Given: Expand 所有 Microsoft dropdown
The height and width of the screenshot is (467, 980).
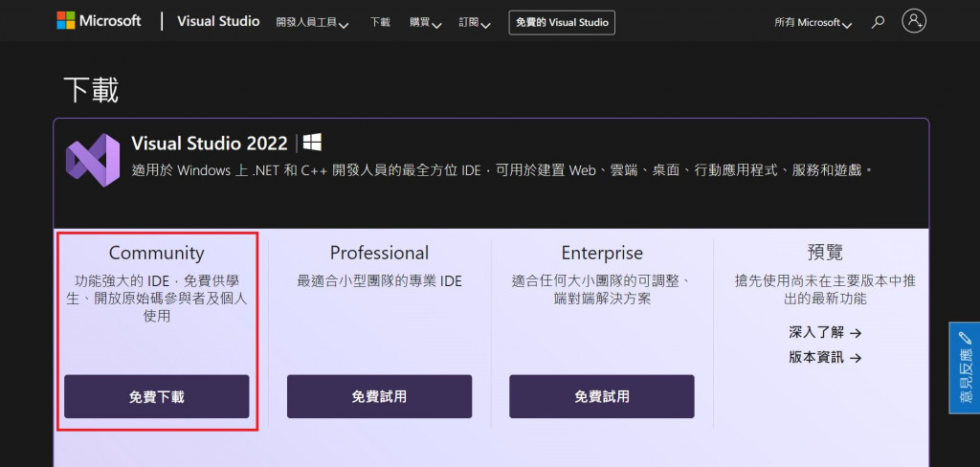Looking at the screenshot, I should (813, 23).
